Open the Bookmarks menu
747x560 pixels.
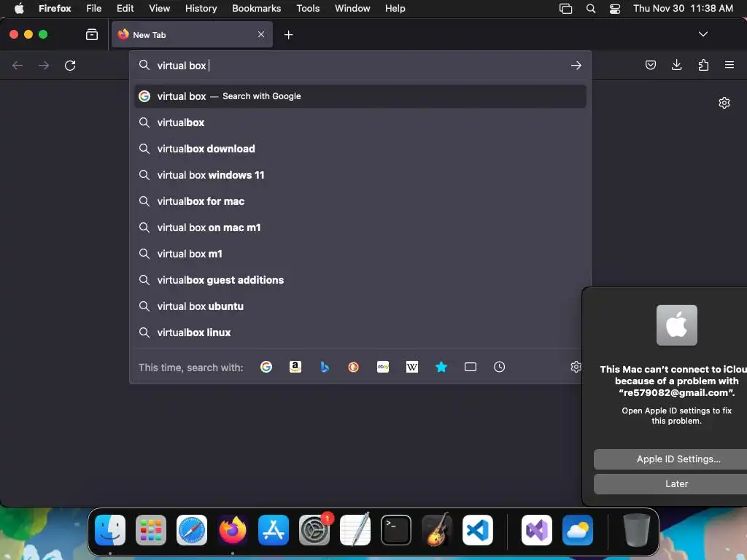[x=256, y=8]
